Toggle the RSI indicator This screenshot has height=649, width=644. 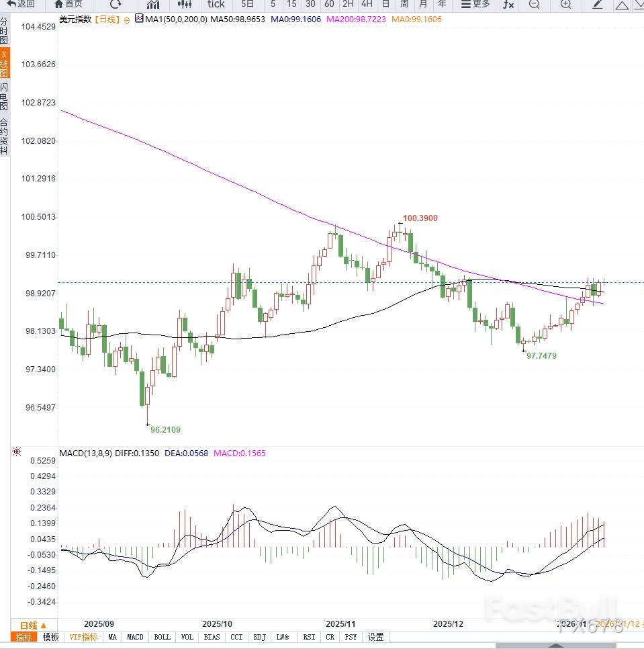(x=309, y=637)
